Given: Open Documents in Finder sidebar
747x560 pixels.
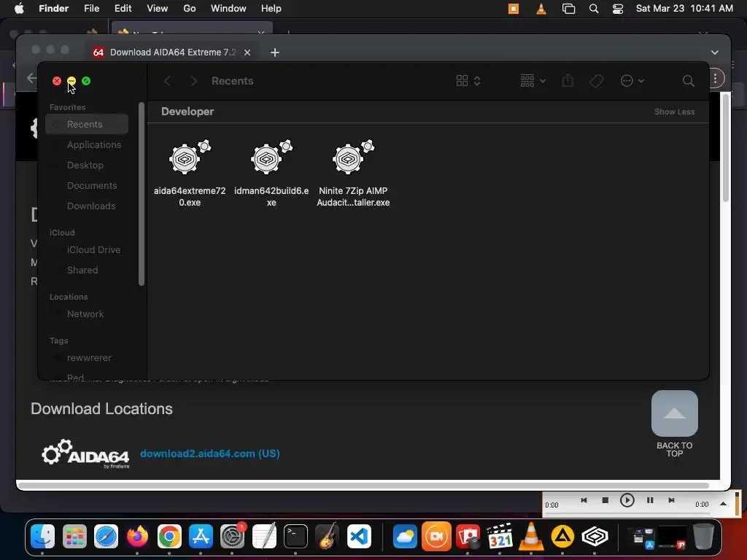Looking at the screenshot, I should [87, 186].
